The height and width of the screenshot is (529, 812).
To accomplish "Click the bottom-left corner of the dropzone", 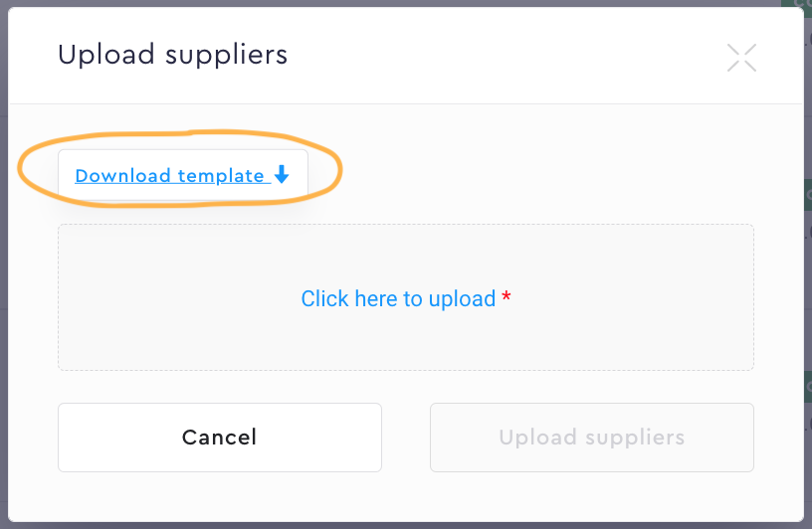I will tap(62, 367).
